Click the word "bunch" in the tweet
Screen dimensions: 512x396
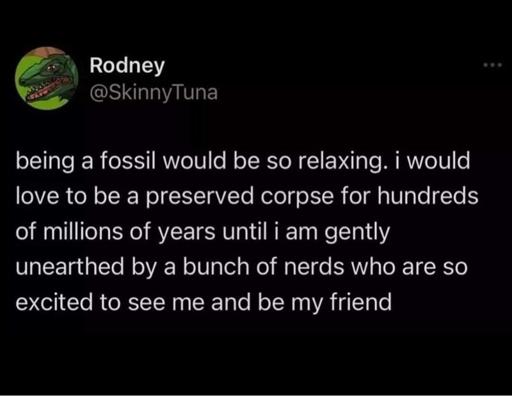(216, 267)
